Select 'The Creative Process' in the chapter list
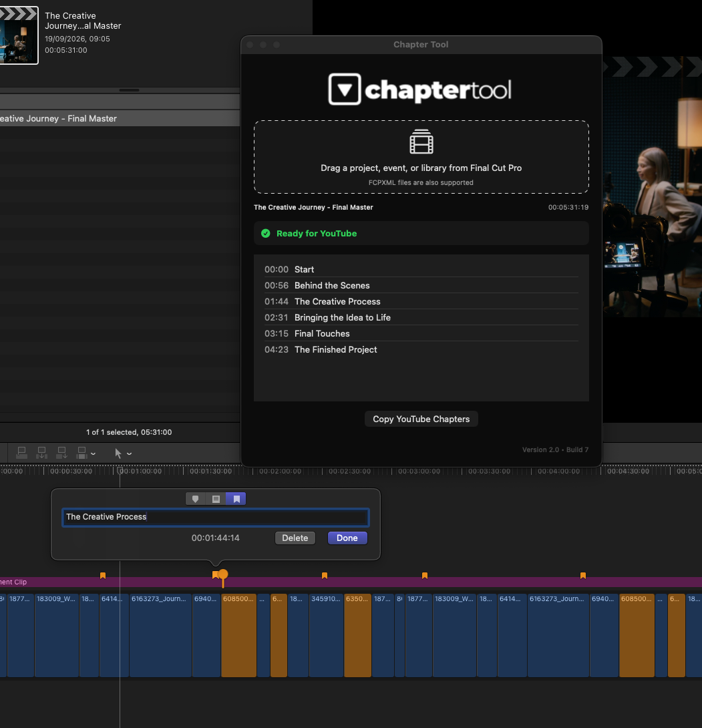This screenshot has width=702, height=728. click(x=421, y=301)
